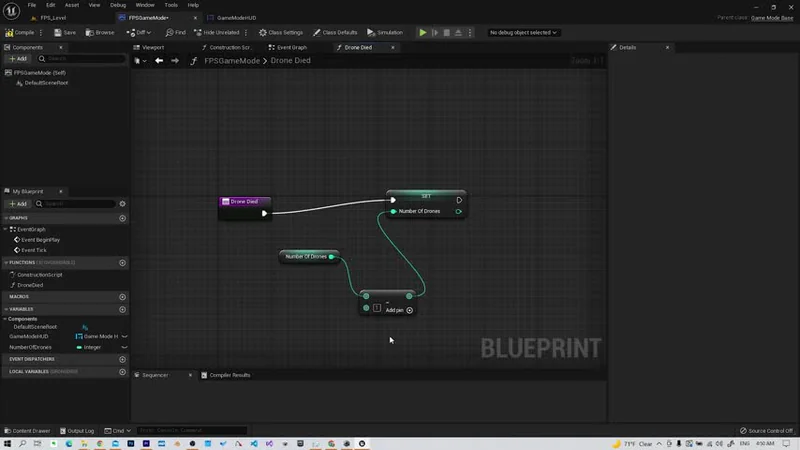
Task: Select Event Tick in graphs list
Action: click(34, 250)
